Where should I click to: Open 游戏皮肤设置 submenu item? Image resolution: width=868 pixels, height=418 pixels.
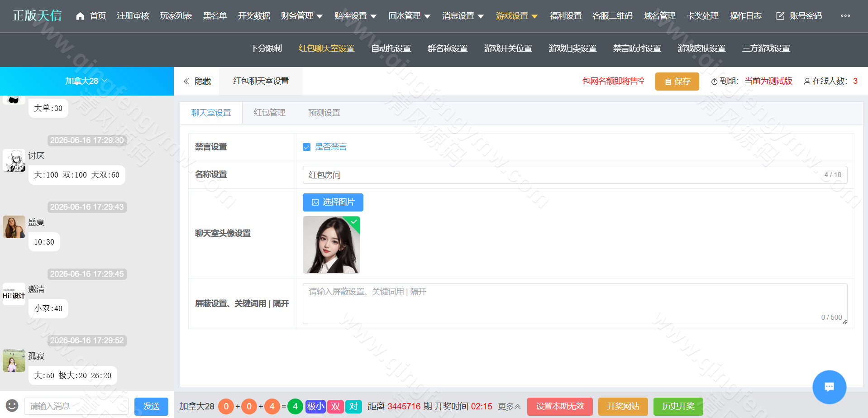pyautogui.click(x=701, y=48)
